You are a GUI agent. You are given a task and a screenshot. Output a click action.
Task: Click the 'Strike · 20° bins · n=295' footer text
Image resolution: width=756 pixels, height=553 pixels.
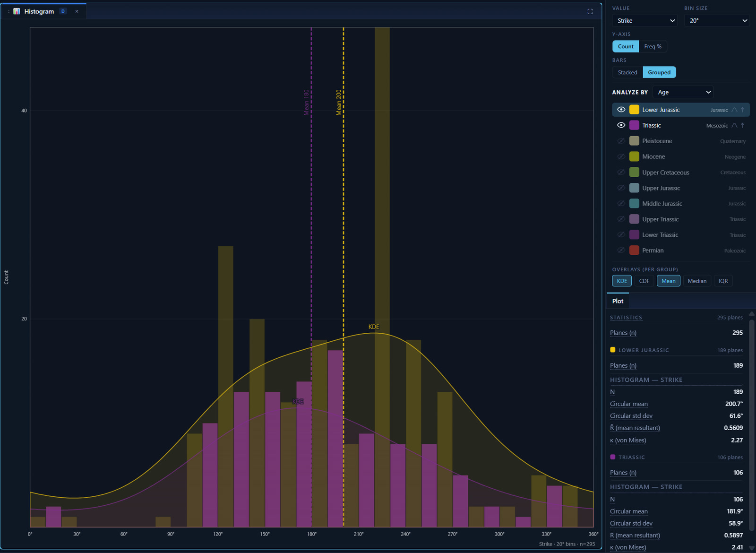tap(567, 544)
